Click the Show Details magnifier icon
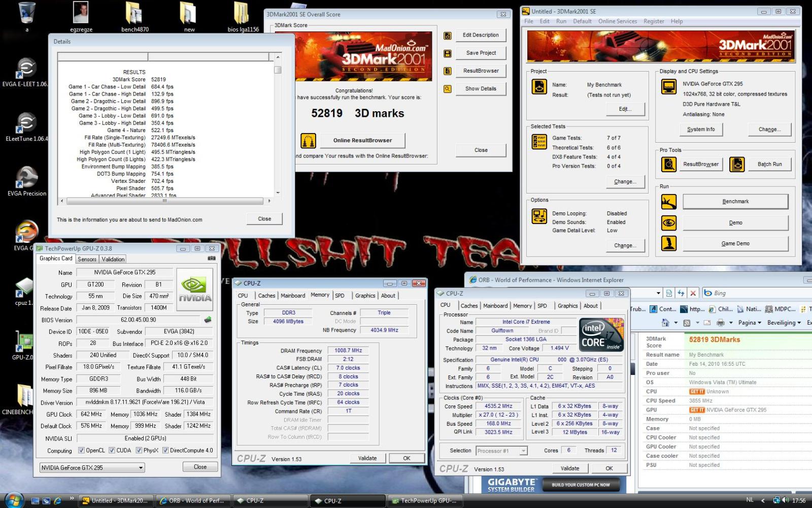Screen dimensions: 812x508 (x=448, y=89)
